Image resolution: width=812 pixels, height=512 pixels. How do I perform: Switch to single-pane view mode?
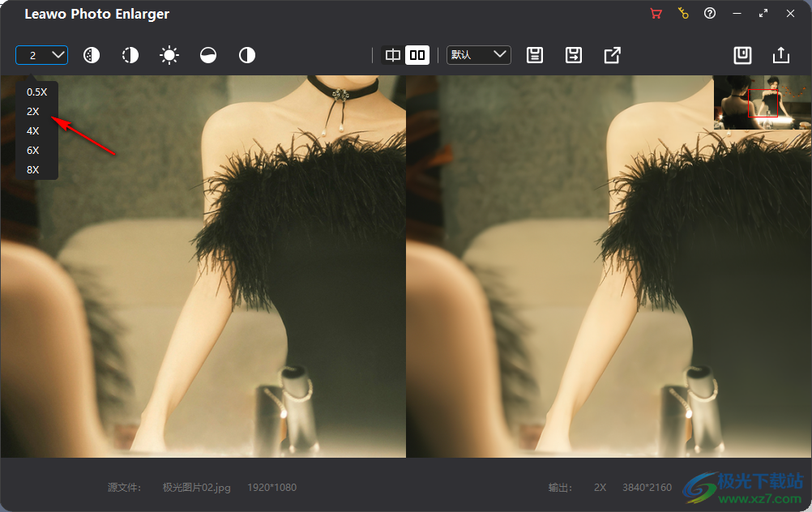pyautogui.click(x=393, y=55)
